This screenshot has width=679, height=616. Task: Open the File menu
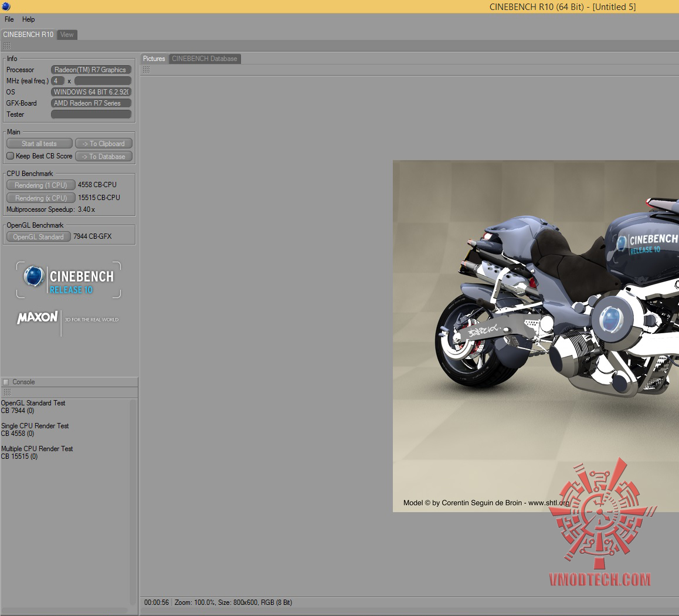click(x=9, y=19)
